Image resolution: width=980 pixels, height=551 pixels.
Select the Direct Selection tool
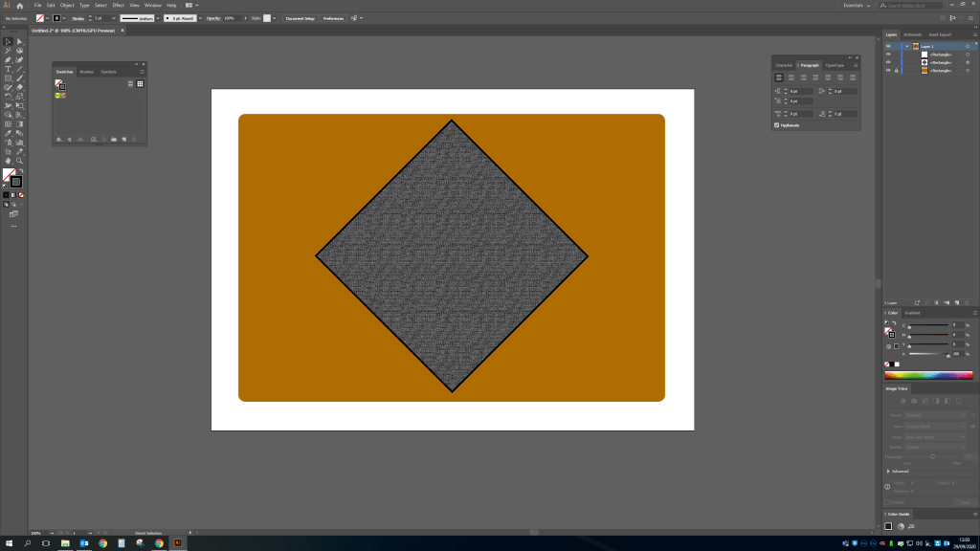click(19, 41)
